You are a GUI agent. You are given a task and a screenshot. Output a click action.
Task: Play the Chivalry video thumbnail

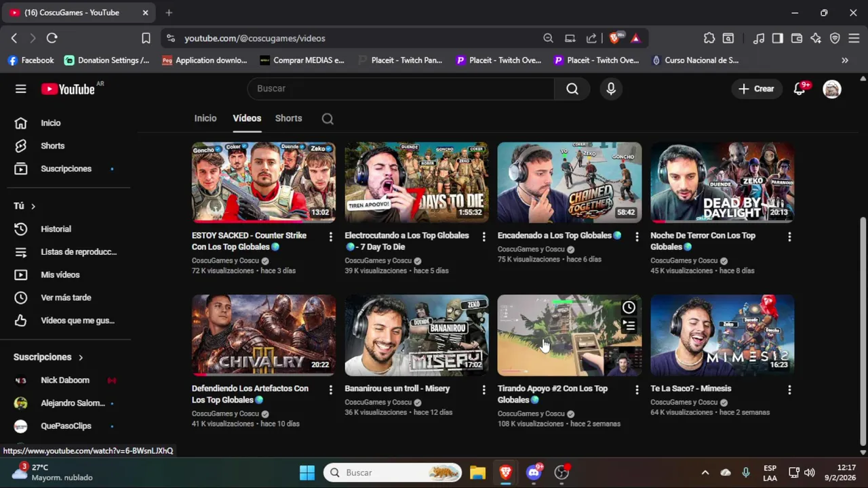(263, 335)
